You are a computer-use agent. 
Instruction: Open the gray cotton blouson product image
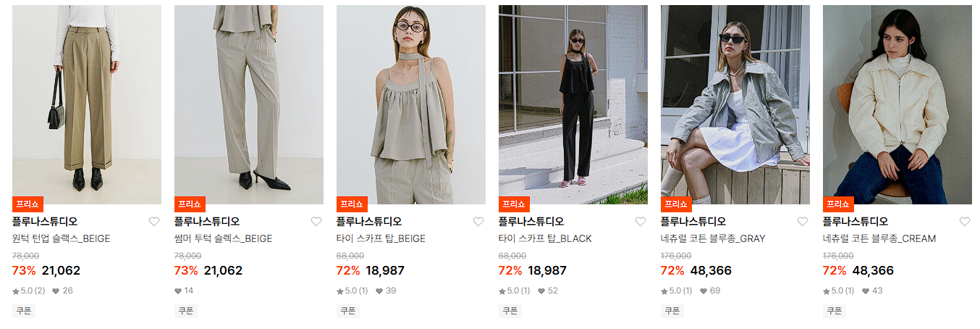click(735, 104)
